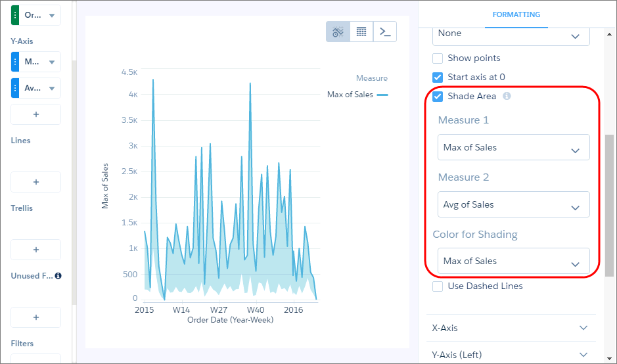Click the W27 x-axis label
Screen dimensions: 617x364
[x=218, y=309]
